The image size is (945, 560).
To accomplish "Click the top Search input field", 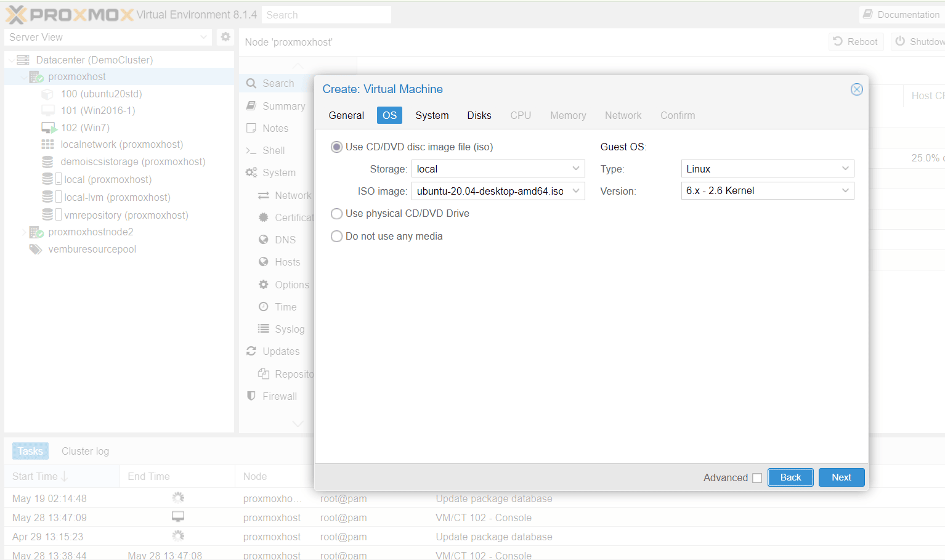I will (x=326, y=15).
